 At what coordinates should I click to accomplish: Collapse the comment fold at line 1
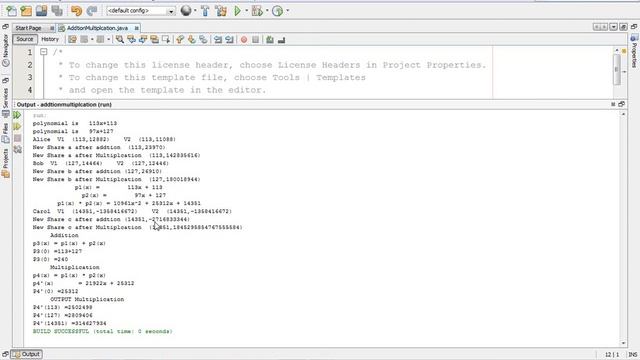(x=44, y=52)
